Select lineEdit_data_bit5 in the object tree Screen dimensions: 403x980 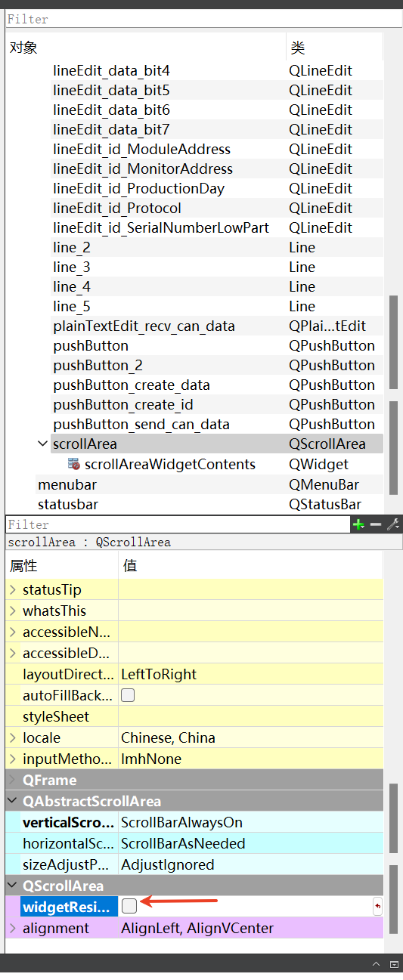coord(111,91)
